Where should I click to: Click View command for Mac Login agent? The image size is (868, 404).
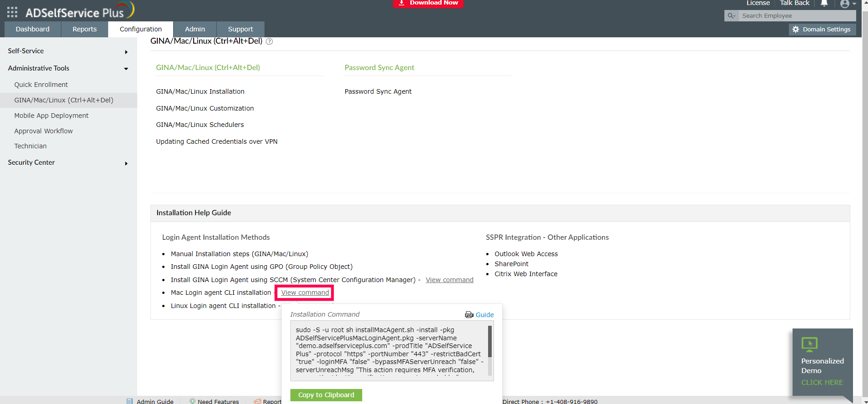point(305,293)
